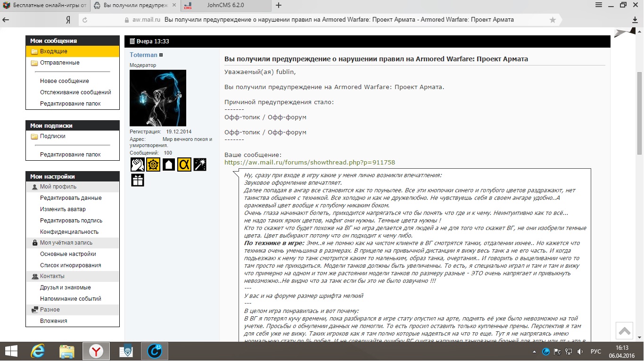644x362 pixels.
Task: Switch to the 'Бесплатные онлайн-игры' browser tab
Action: tap(44, 6)
